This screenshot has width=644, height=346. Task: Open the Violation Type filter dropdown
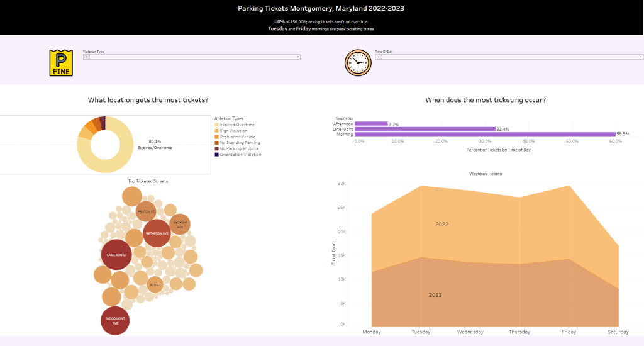[191, 57]
